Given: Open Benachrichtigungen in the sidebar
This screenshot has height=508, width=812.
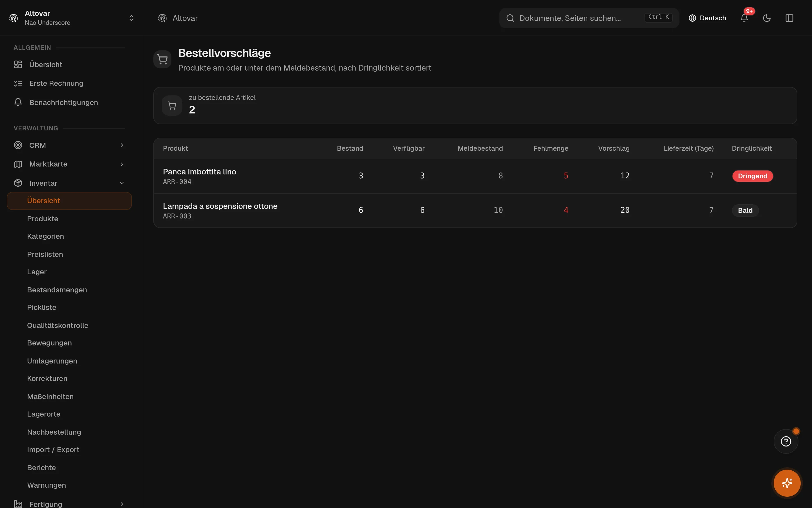Looking at the screenshot, I should click(69, 102).
